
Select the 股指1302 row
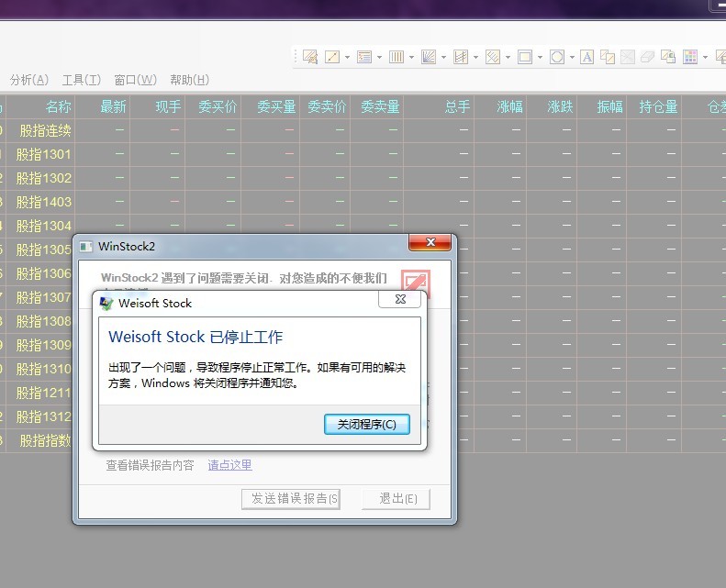43,178
